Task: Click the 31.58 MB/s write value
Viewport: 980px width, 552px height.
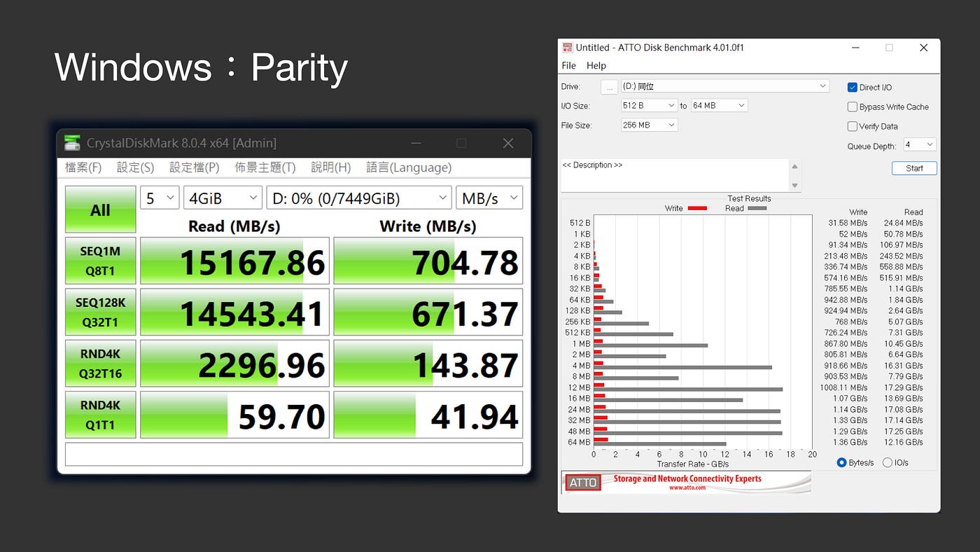Action: tap(848, 223)
